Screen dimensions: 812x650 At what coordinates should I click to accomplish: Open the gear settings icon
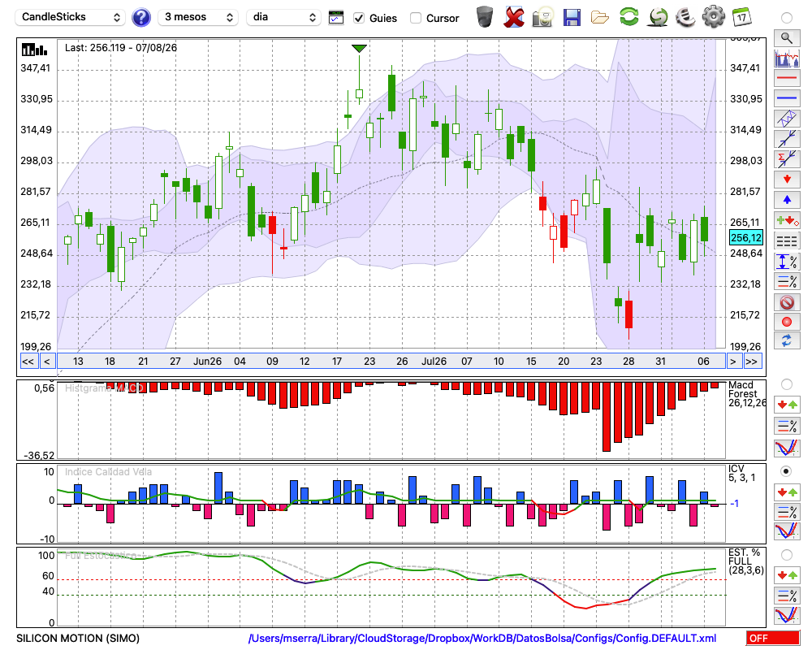coord(713,17)
